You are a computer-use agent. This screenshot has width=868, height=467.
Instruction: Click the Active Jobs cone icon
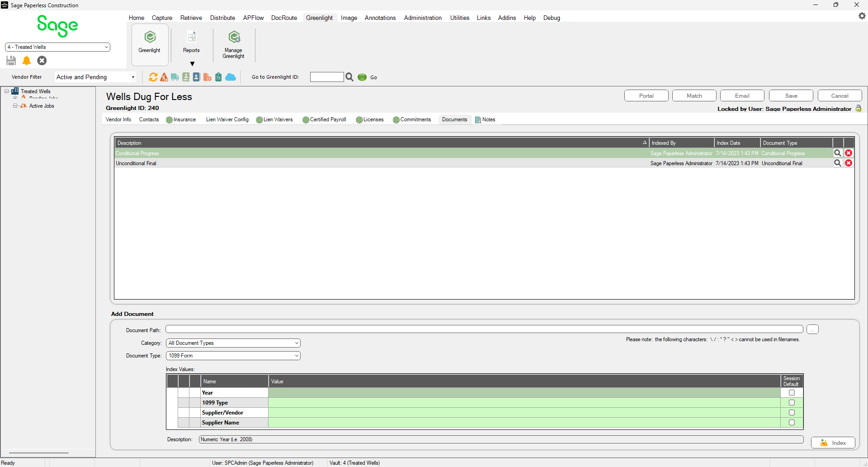click(x=24, y=106)
